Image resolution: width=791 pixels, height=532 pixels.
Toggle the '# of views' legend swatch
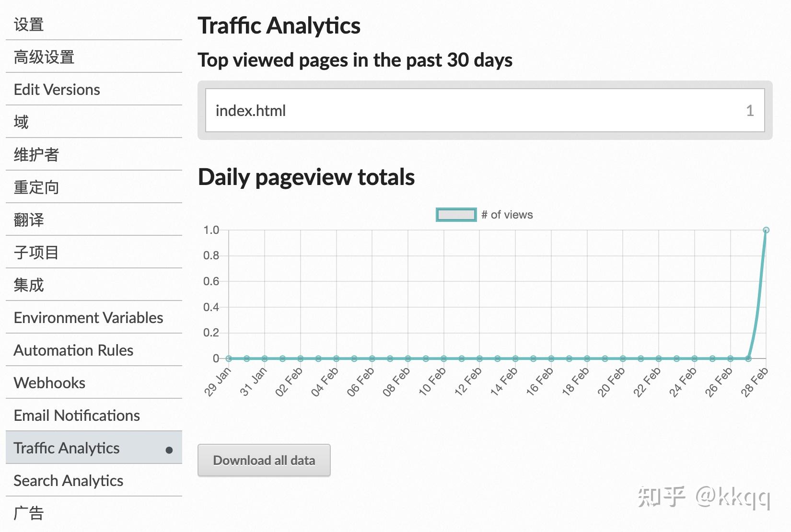pos(456,215)
